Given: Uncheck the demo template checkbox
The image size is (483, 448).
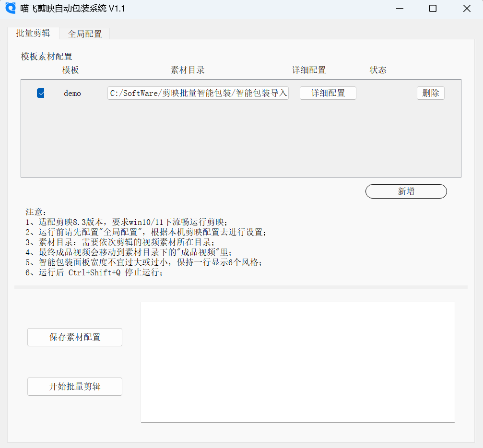Looking at the screenshot, I should pos(40,93).
